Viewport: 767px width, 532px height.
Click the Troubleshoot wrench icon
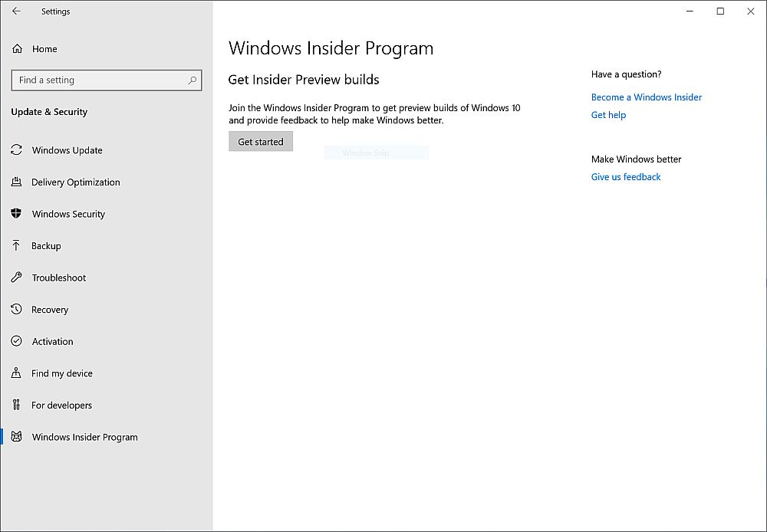[17, 277]
